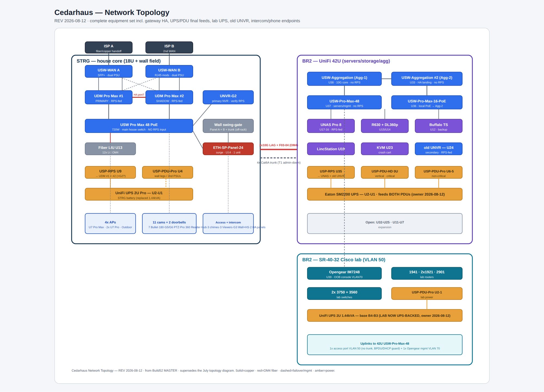Screen dimensions: 544x392
Task: Click USW-Aggregation #2 (Agg-2) node
Action: [427, 79]
